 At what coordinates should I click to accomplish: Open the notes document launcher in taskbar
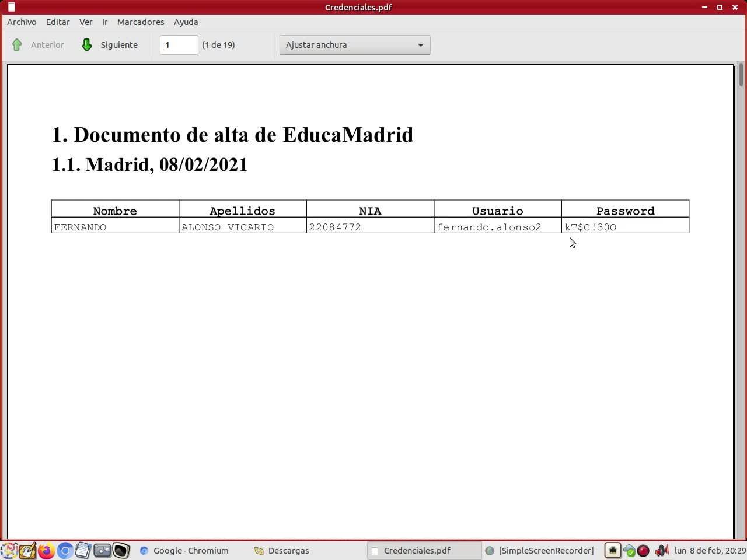[83, 550]
